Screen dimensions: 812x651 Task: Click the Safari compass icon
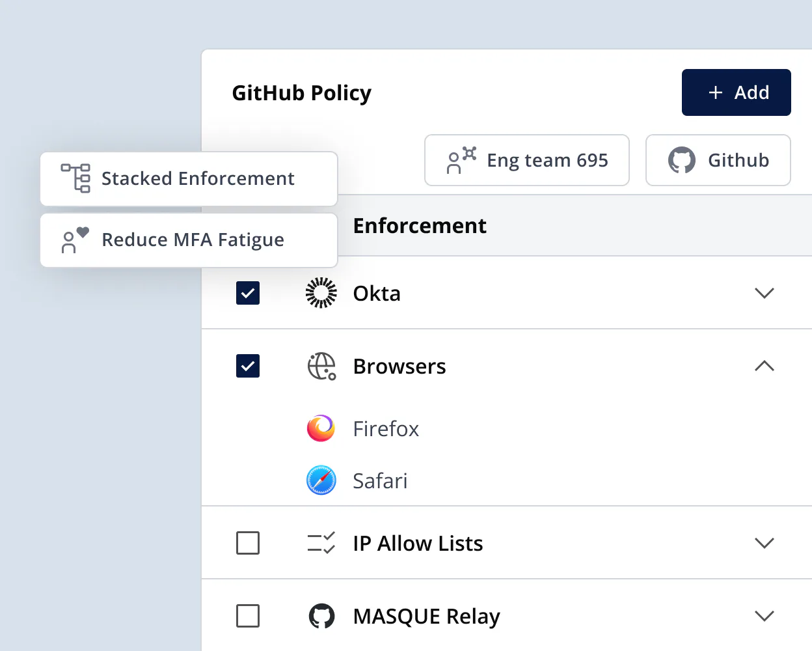[x=321, y=480]
